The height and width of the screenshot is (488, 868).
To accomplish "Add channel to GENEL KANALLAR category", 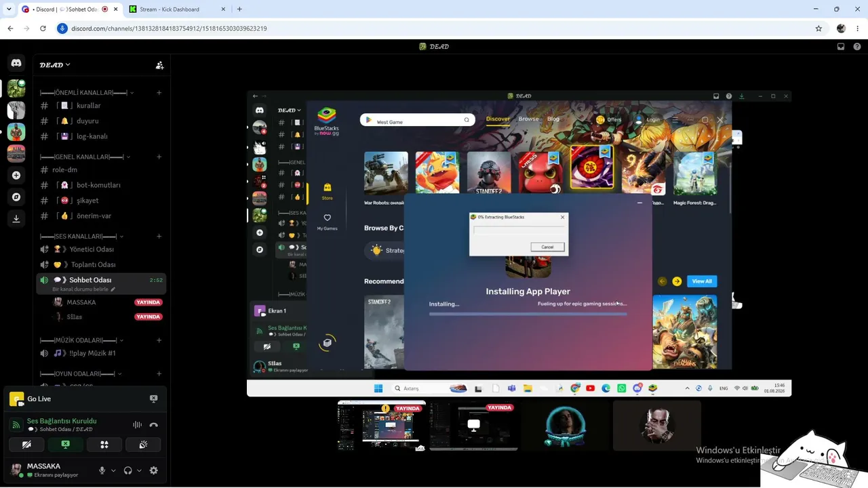I will click(x=159, y=157).
